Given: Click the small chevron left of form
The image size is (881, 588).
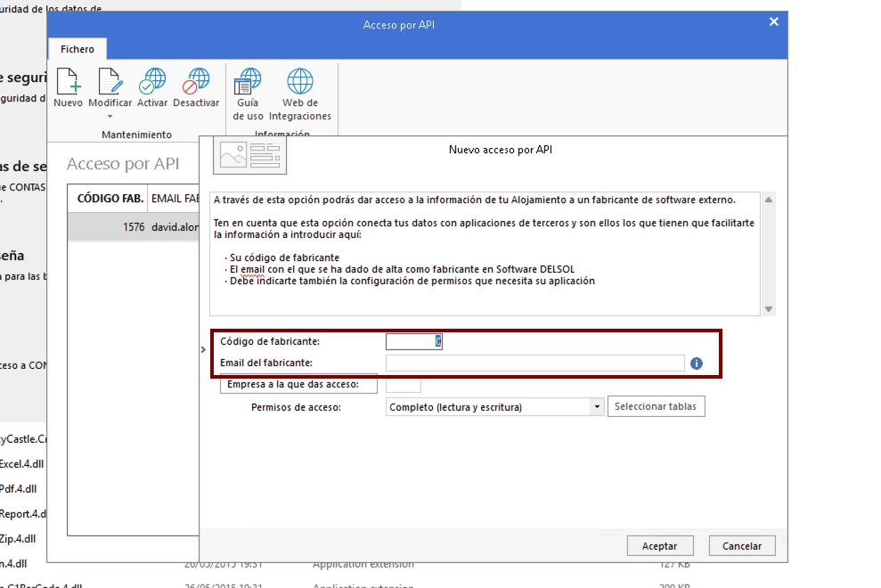Looking at the screenshot, I should [x=203, y=349].
